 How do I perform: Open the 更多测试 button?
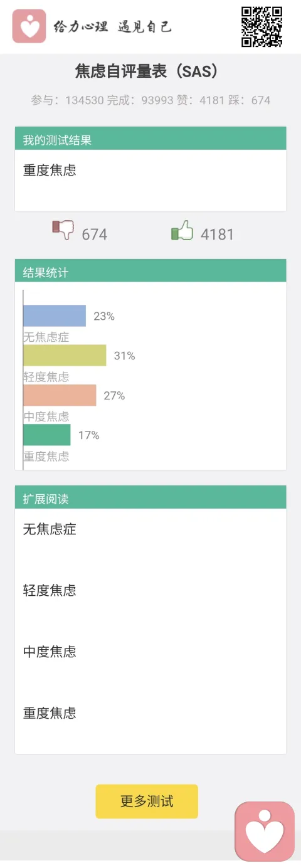pyautogui.click(x=147, y=801)
